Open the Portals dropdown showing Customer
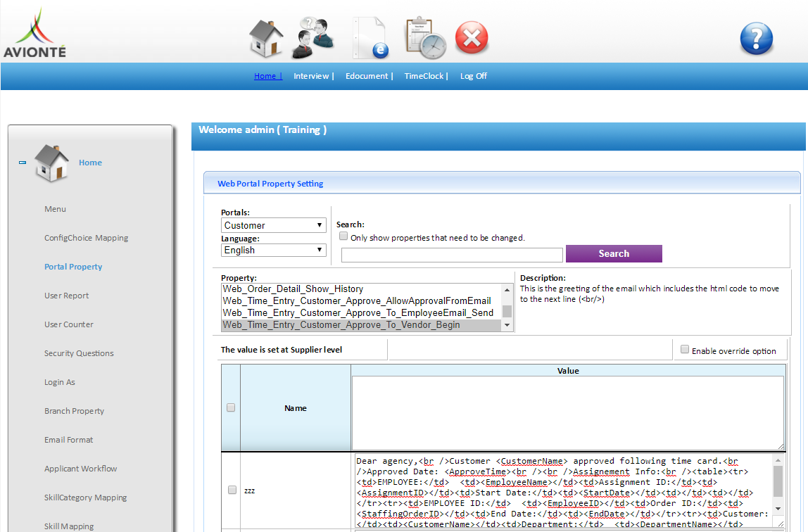Image resolution: width=808 pixels, height=532 pixels. click(274, 226)
